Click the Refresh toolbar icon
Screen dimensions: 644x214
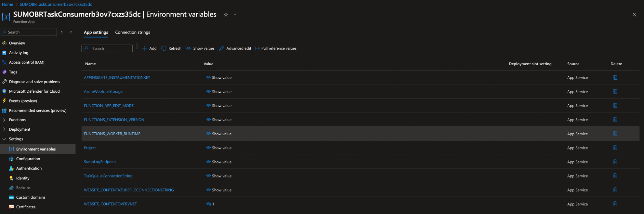pyautogui.click(x=164, y=48)
